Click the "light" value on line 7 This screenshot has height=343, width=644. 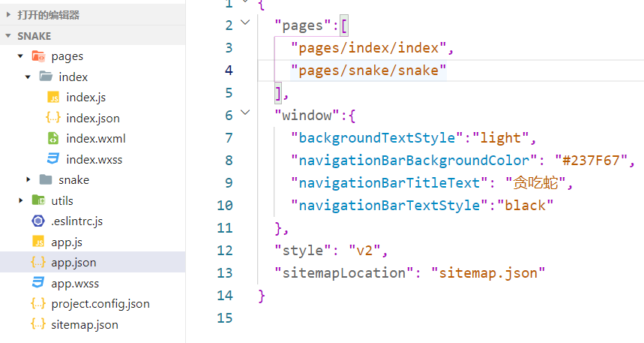point(501,138)
